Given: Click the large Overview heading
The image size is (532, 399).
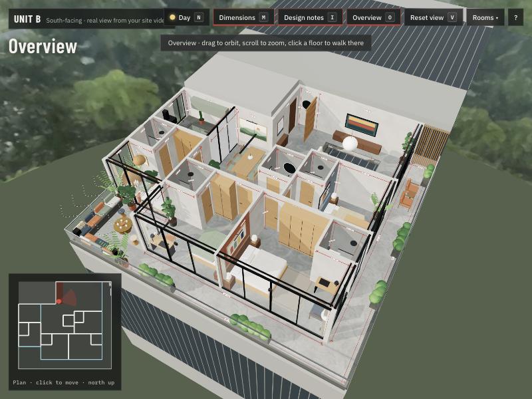Looking at the screenshot, I should click(x=43, y=46).
